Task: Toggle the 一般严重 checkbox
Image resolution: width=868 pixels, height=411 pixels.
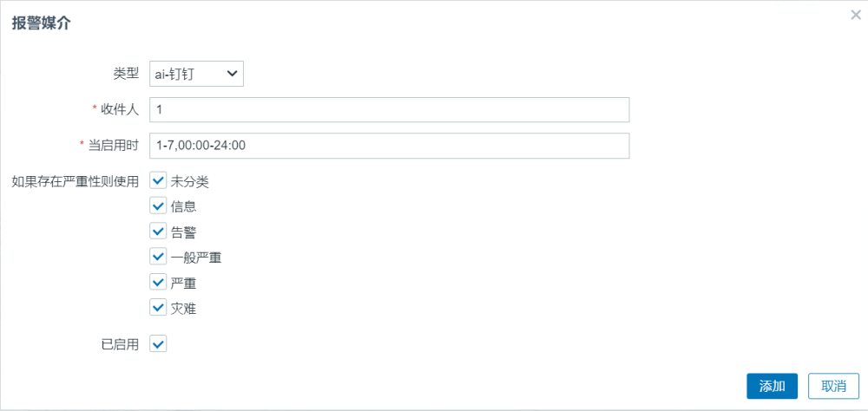Action: pyautogui.click(x=158, y=258)
